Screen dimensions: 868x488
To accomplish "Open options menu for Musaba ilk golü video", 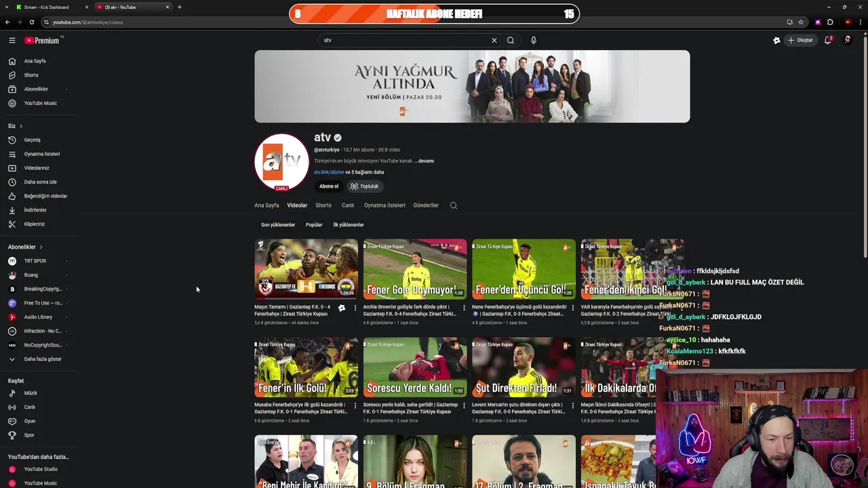I will coord(355,406).
